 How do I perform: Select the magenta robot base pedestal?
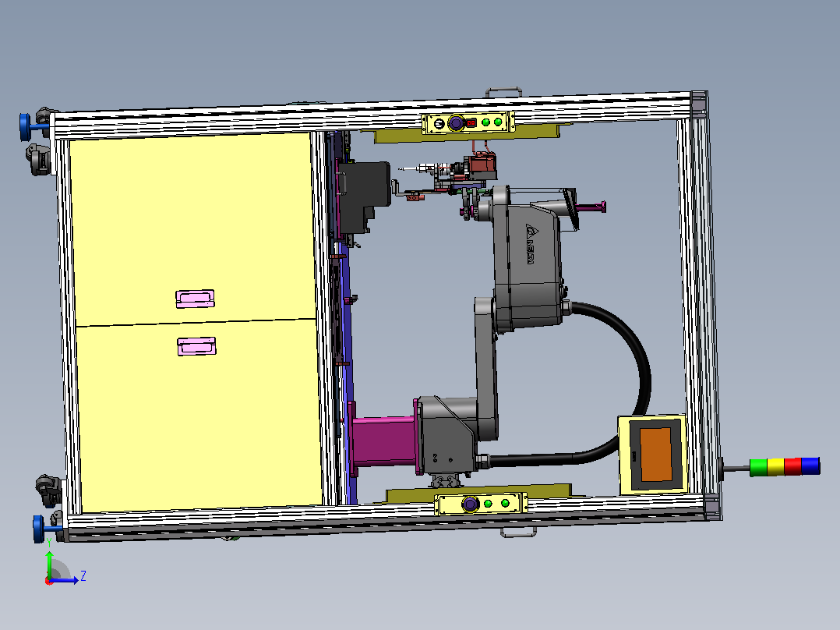coord(383,440)
